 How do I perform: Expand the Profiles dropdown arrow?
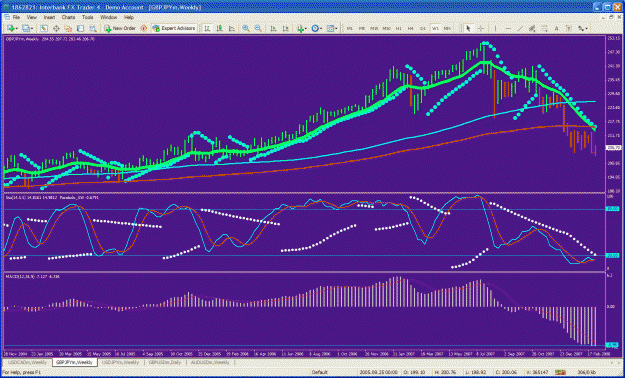point(32,28)
